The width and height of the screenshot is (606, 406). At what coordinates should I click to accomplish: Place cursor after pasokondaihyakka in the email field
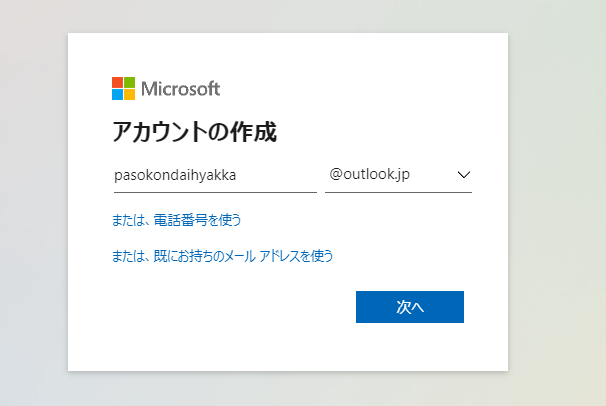(x=237, y=175)
